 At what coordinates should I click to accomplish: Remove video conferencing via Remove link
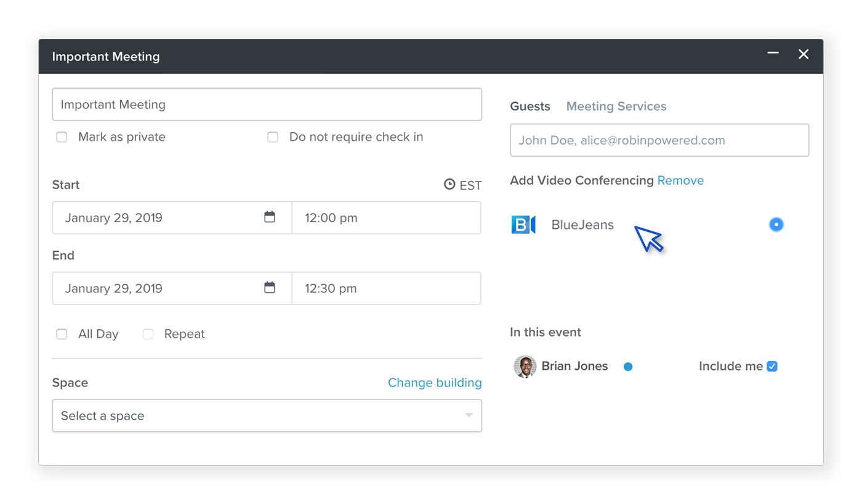coord(680,180)
